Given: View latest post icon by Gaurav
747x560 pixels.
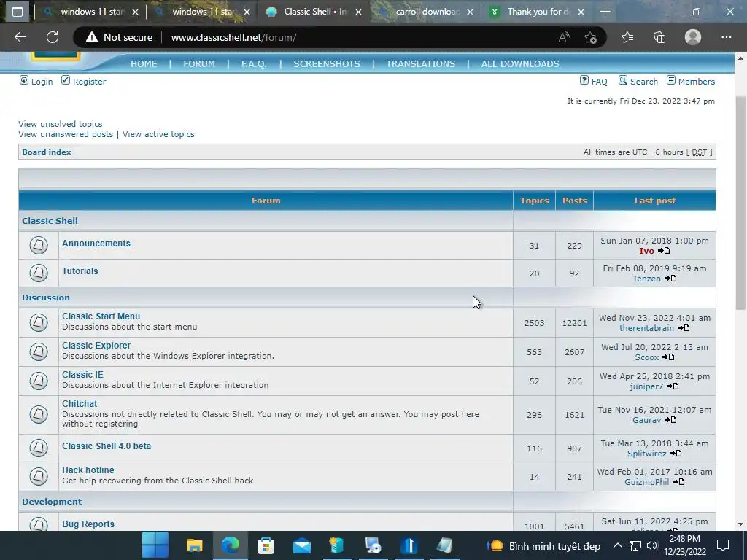Looking at the screenshot, I should [671, 420].
